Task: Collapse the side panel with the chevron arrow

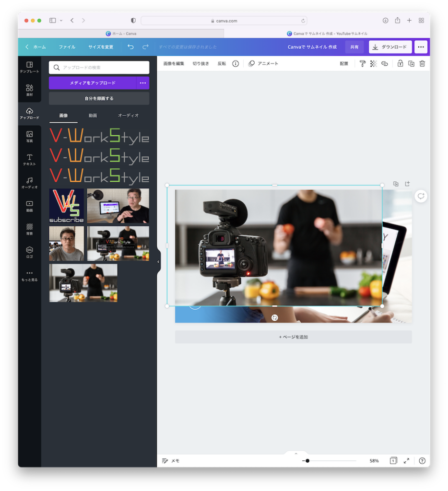Action: tap(158, 262)
